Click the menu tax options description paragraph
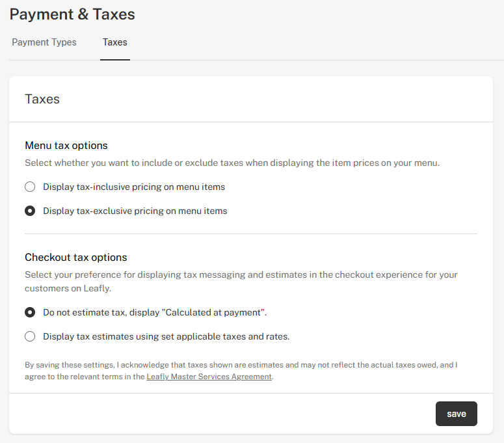The width and height of the screenshot is (504, 443). click(x=232, y=163)
